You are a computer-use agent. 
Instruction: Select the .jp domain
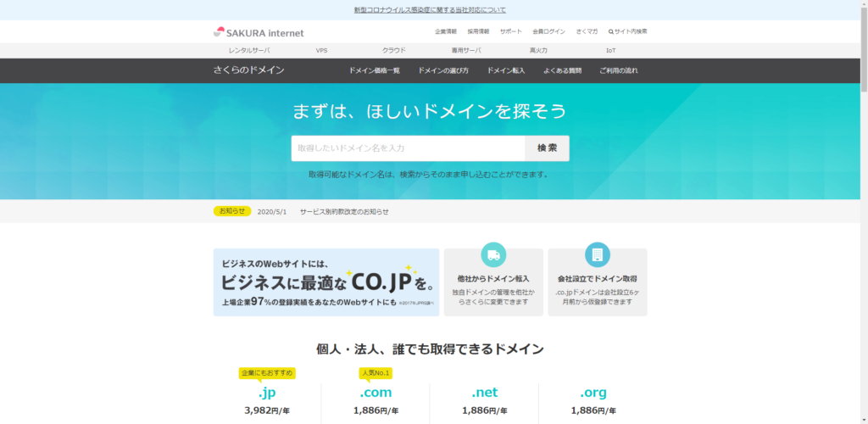tap(267, 393)
